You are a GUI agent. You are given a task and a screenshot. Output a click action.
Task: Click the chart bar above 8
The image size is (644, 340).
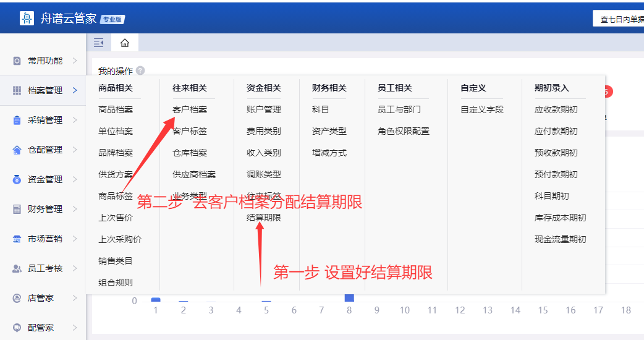(x=349, y=298)
